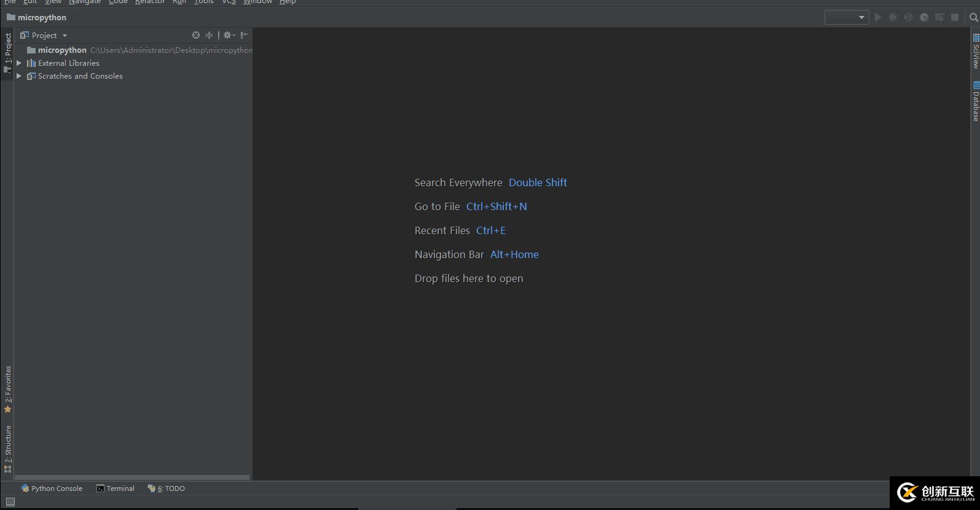
Task: Click the "Go to File" hint text
Action: 437,206
